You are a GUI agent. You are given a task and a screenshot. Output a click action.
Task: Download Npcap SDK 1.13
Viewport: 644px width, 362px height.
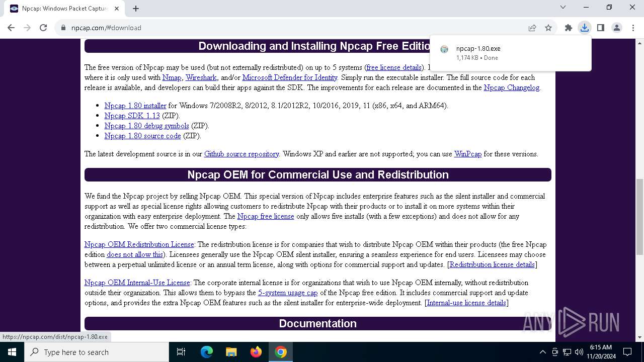tap(132, 116)
